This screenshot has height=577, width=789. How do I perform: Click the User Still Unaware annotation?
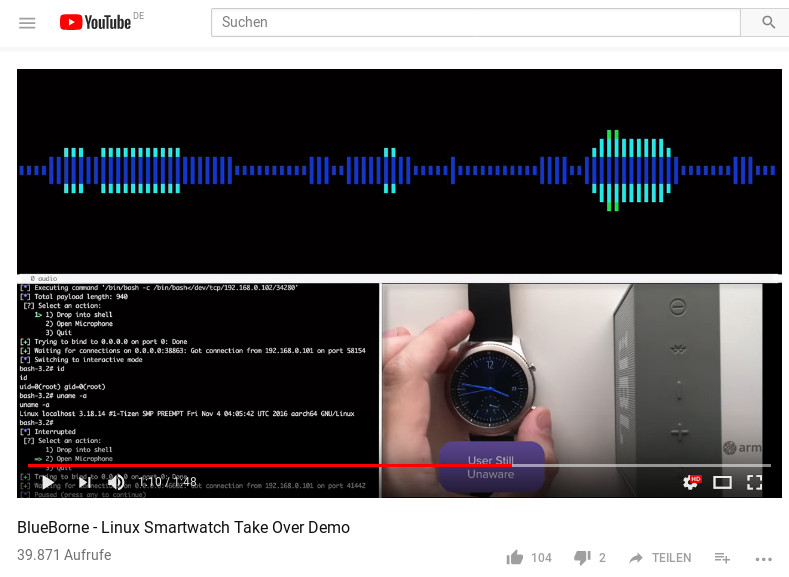point(491,467)
